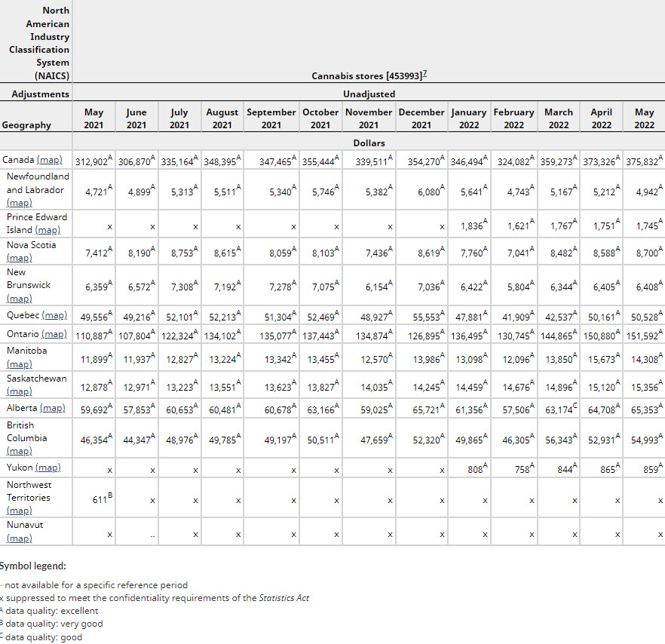The width and height of the screenshot is (665, 644).
Task: Open the Saskatchewan map link
Action: (19, 391)
